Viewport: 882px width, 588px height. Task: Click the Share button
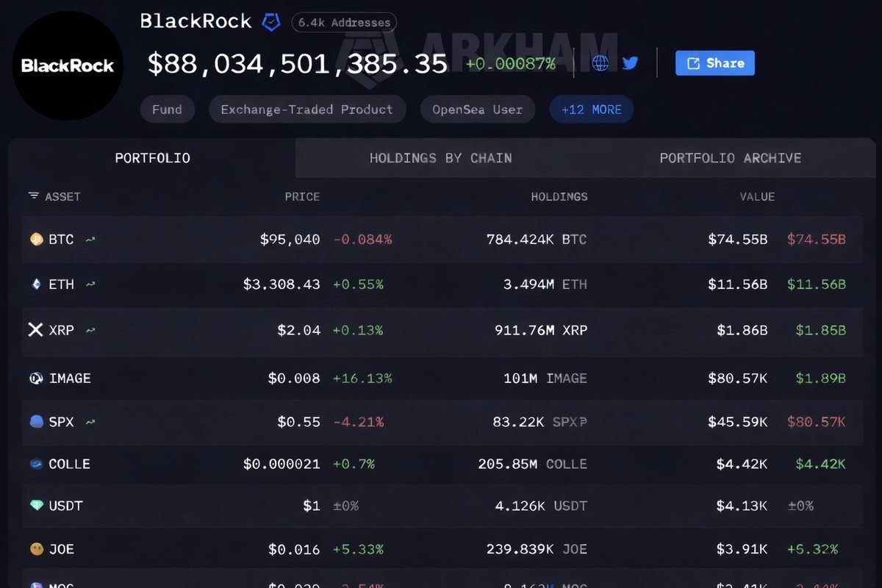click(x=714, y=63)
